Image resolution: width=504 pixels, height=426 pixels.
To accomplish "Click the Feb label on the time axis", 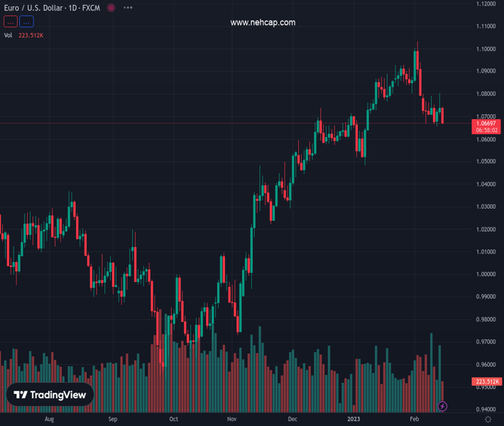I will 415,420.
